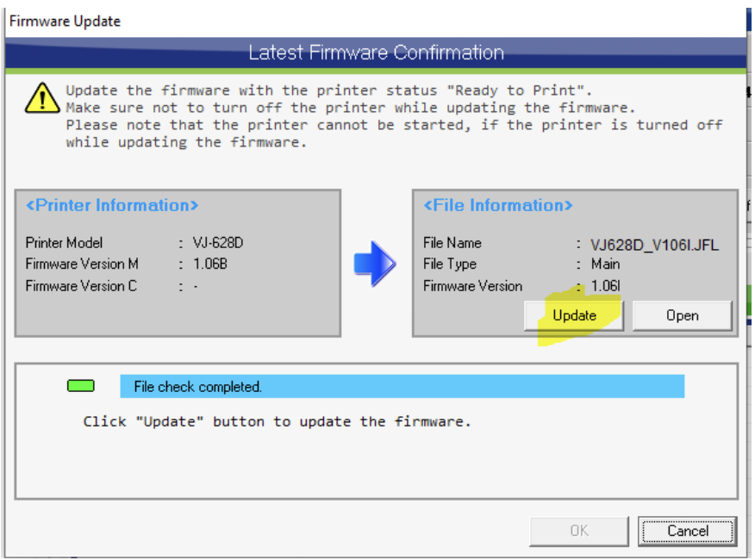Click the green status indicator light

pyautogui.click(x=81, y=387)
